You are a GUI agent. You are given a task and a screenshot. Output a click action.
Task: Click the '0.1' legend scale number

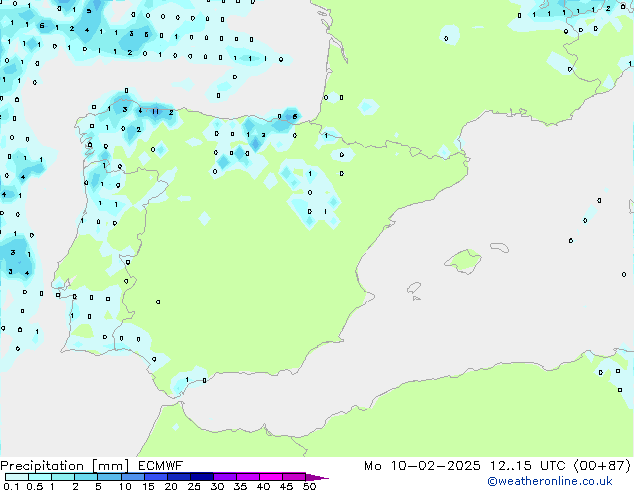click(9, 486)
